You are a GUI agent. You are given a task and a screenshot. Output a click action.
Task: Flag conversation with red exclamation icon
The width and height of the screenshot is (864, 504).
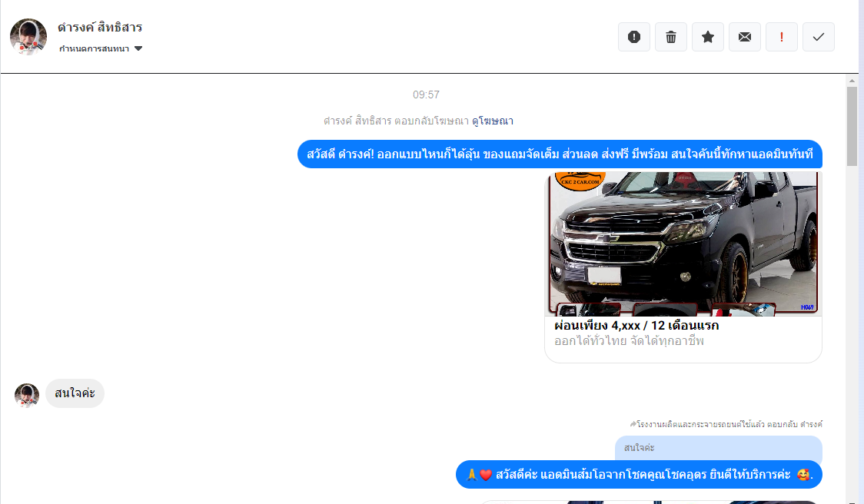pyautogui.click(x=781, y=37)
